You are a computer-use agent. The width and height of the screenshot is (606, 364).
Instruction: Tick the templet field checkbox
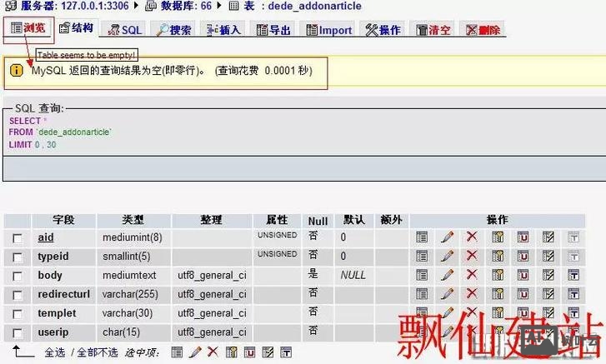pos(18,314)
